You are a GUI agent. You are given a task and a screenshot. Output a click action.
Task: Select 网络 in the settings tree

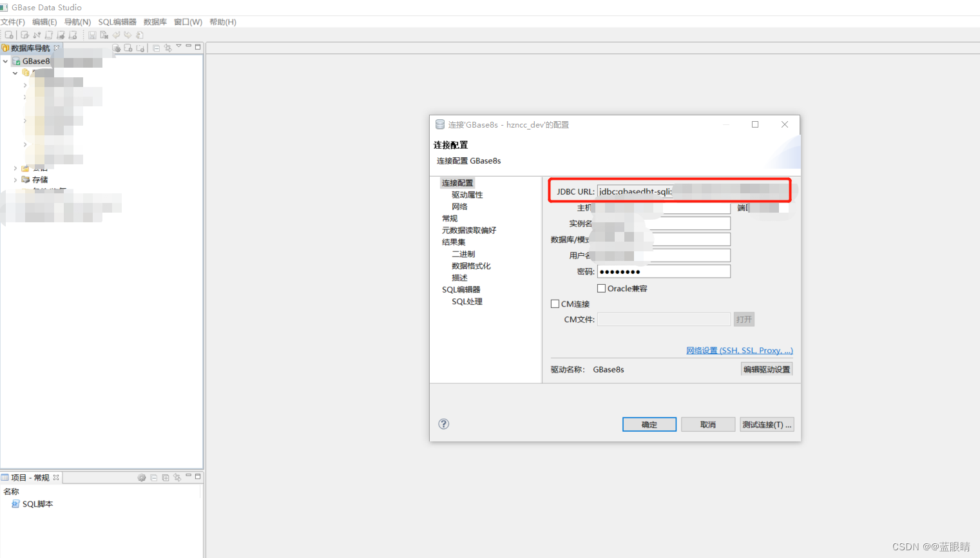pyautogui.click(x=459, y=207)
